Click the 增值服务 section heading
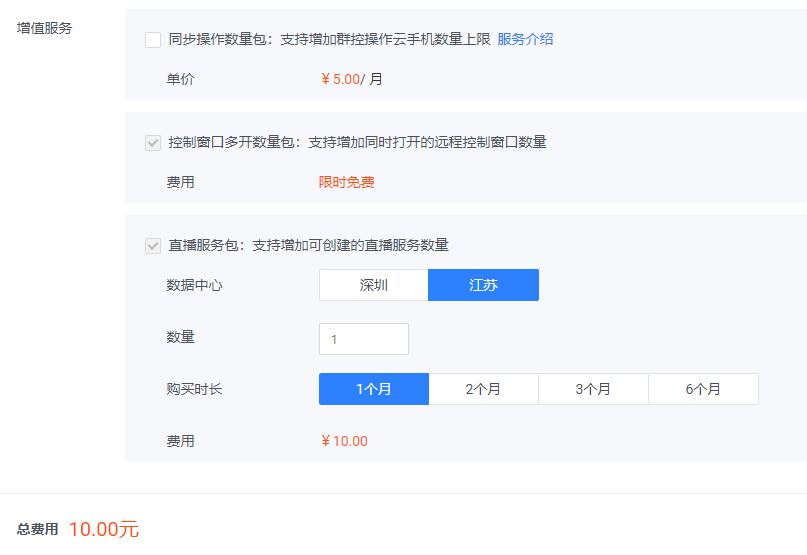This screenshot has height=555, width=807. tap(45, 28)
